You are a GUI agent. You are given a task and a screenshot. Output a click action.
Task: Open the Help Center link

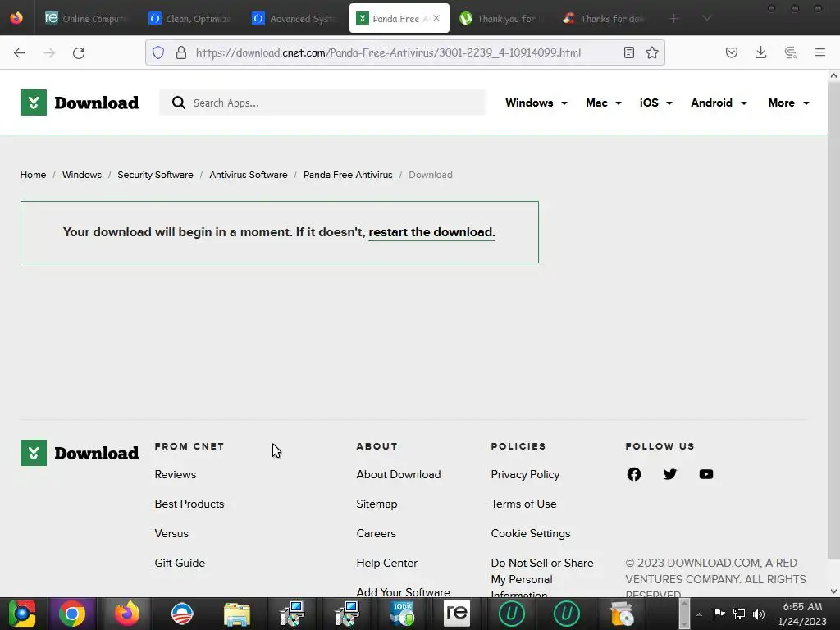[387, 563]
